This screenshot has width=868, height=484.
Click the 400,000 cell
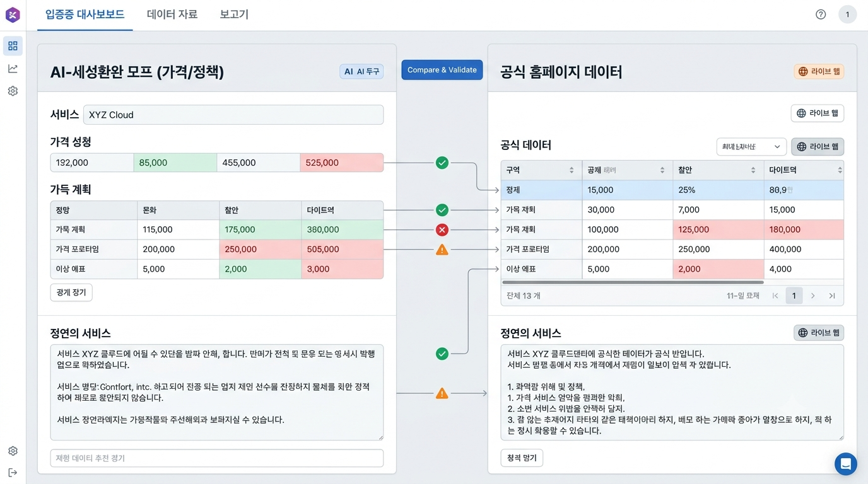(804, 250)
